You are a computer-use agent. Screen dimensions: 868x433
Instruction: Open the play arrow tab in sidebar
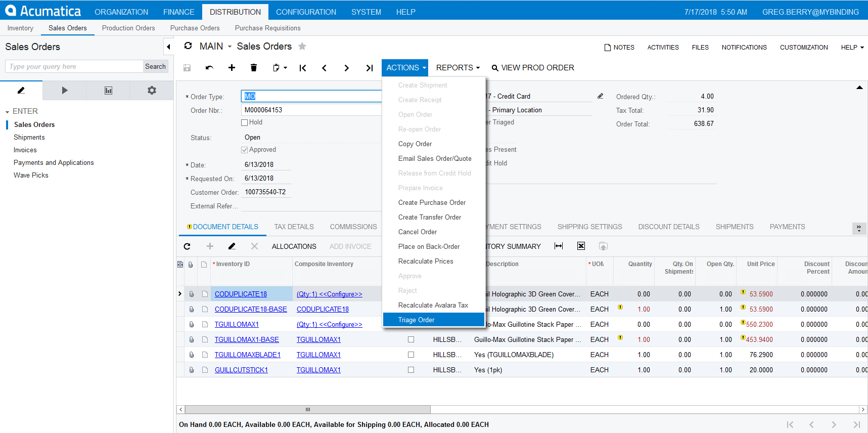[65, 91]
